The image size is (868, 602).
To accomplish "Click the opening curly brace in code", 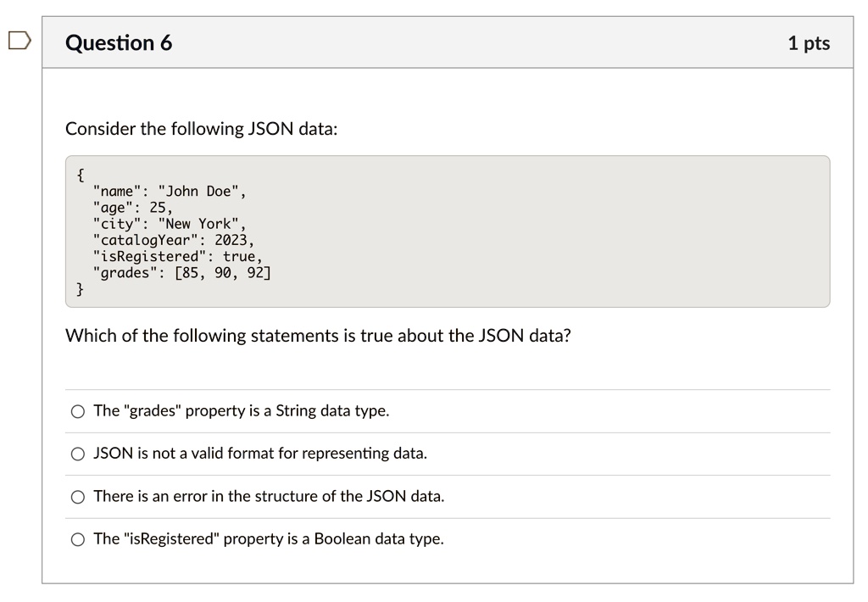I will pyautogui.click(x=81, y=175).
